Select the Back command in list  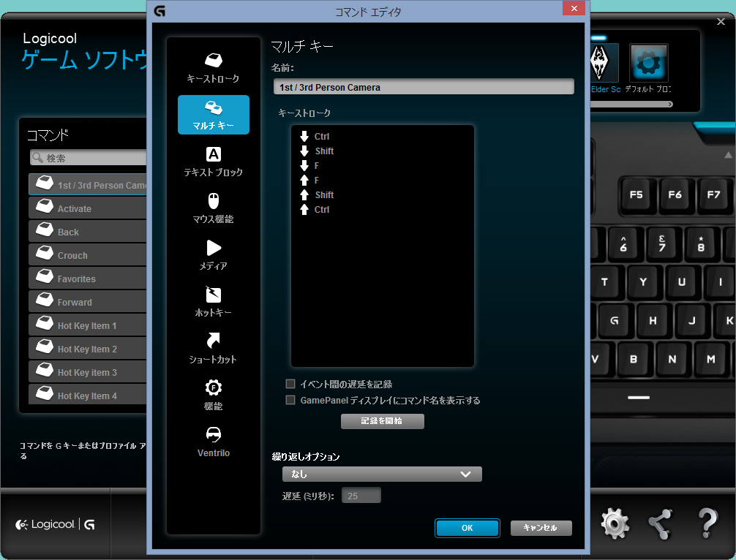click(x=88, y=232)
